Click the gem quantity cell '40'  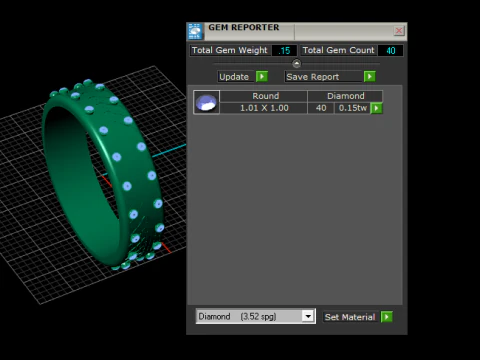pos(321,108)
